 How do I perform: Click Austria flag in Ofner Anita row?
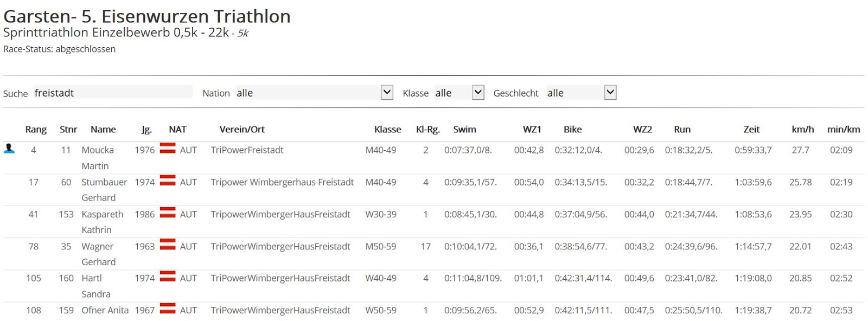[168, 308]
